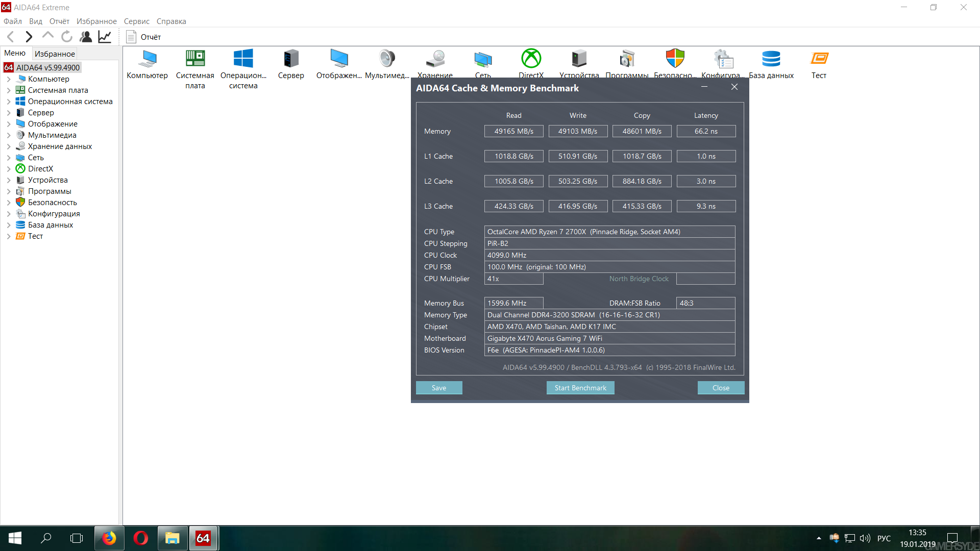The width and height of the screenshot is (980, 551).
Task: Open the База данных database icon
Action: (771, 64)
